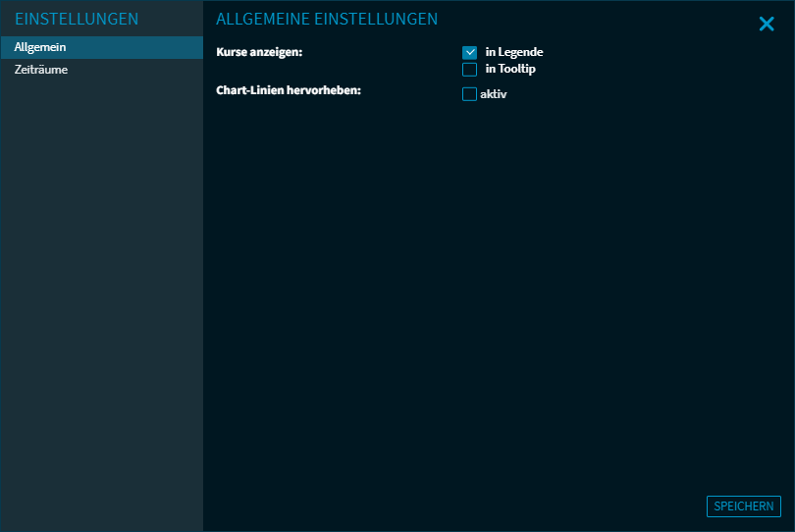
Task: Close the settings dialog with the X icon
Action: 767,25
